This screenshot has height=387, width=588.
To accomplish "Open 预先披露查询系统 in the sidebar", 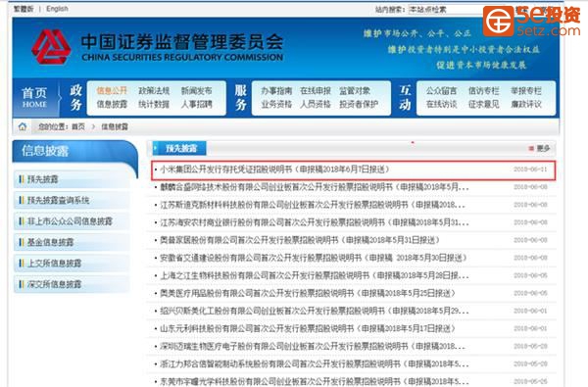I will coord(72,200).
